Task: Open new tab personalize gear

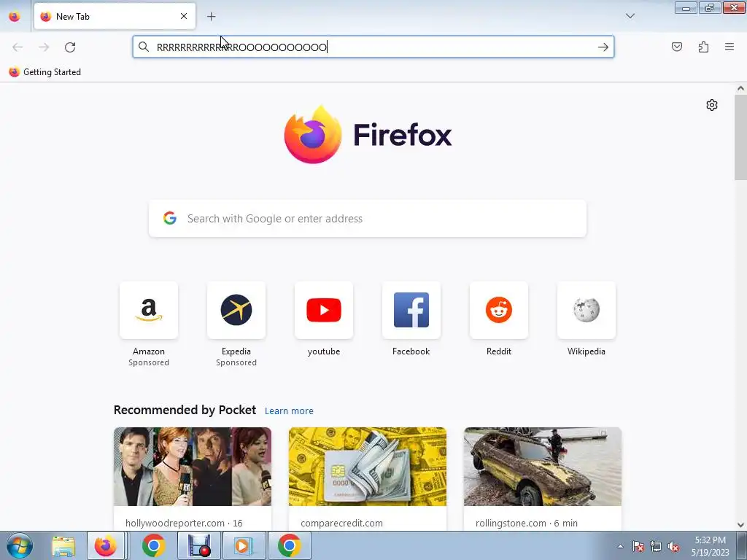Action: (712, 105)
